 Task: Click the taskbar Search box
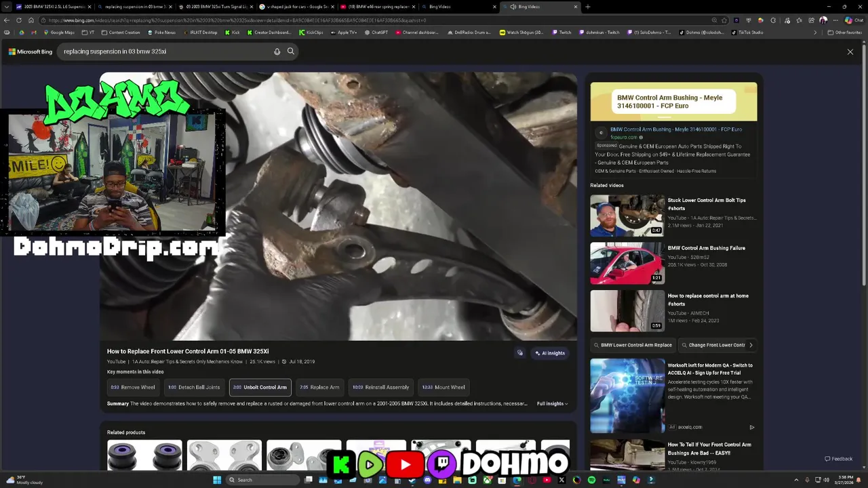(262, 480)
